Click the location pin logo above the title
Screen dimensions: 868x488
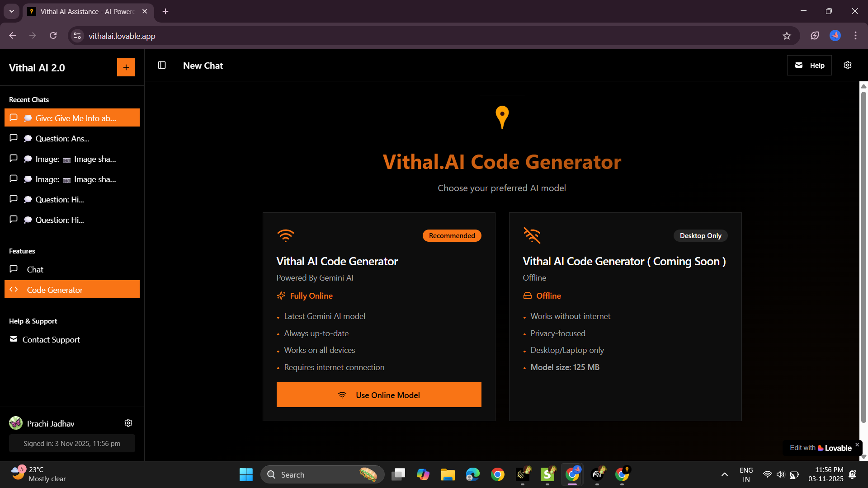(502, 117)
